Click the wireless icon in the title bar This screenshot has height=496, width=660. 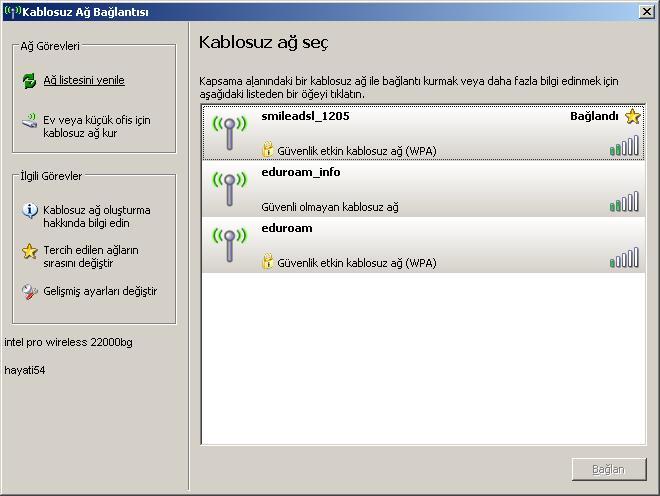[x=12, y=11]
